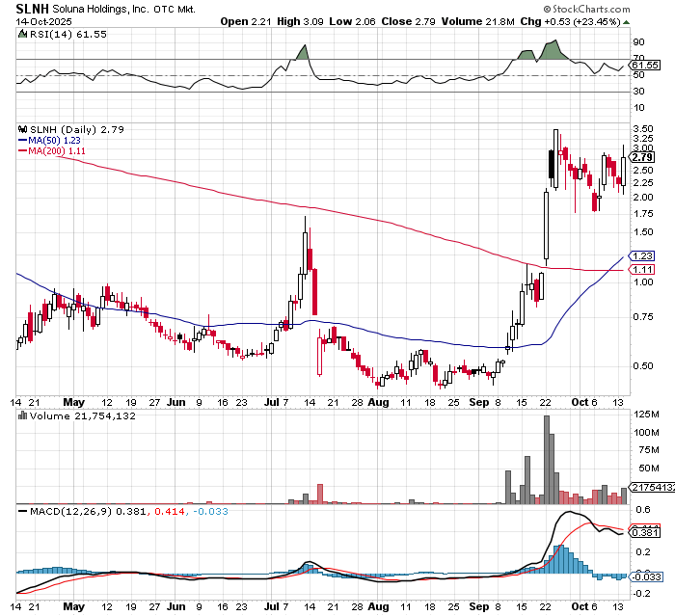The width and height of the screenshot is (675, 616).
Task: Click the 14-Oct-2025 date label
Action: (x=44, y=21)
